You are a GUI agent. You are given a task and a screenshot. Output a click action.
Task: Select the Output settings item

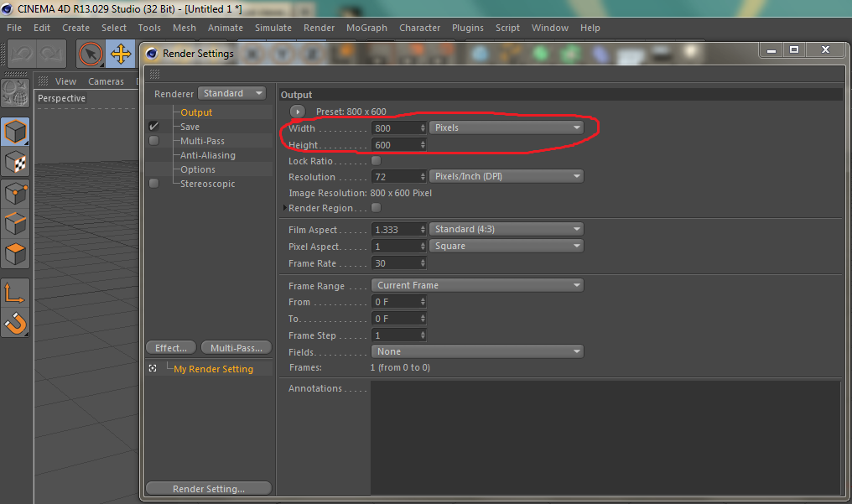point(196,112)
